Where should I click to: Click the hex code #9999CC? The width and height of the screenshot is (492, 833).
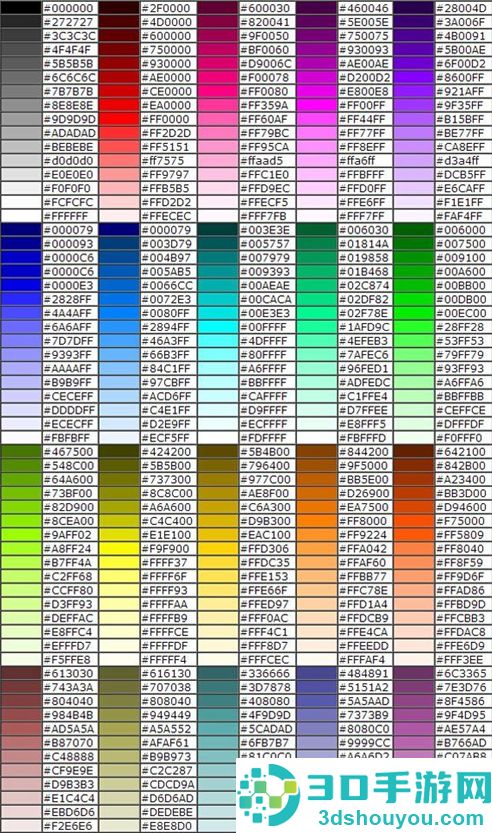click(x=364, y=743)
